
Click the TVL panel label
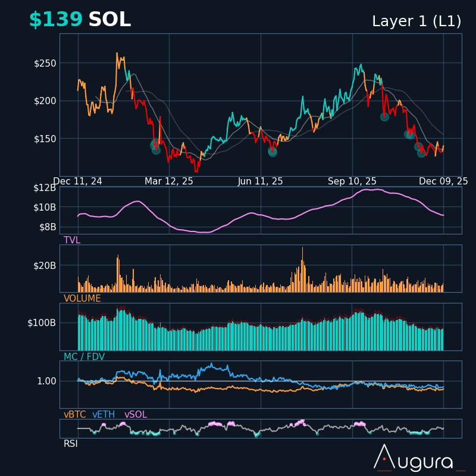click(72, 240)
